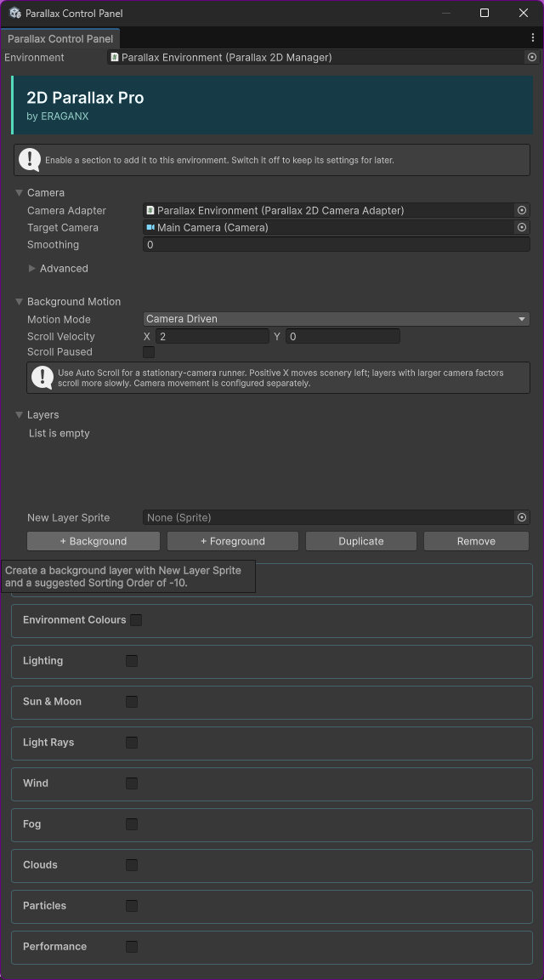
Task: Collapse the Background Motion foldout
Action: tap(20, 302)
